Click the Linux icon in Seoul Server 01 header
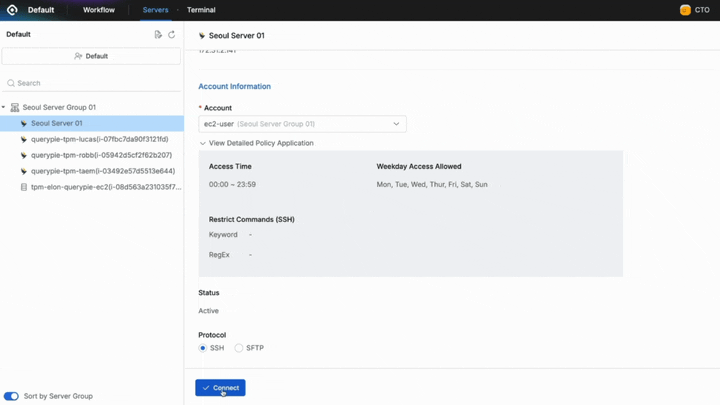Screen dimensions: 720x405 pos(202,35)
